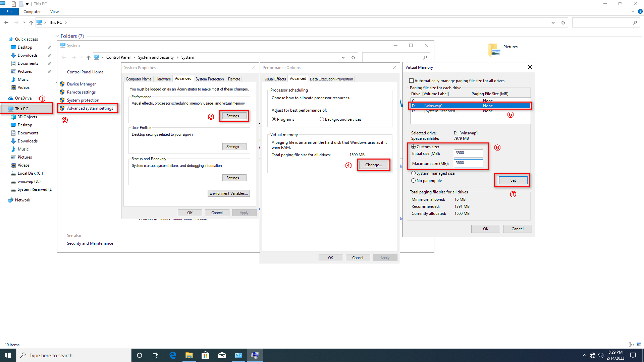This screenshot has width=644, height=362.
Task: Click the Maximum size (MB) field
Action: (468, 163)
